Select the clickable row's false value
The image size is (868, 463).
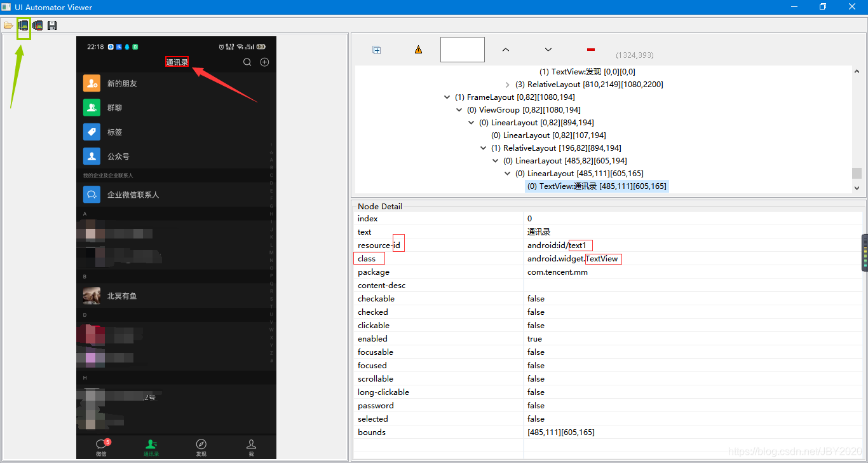pyautogui.click(x=536, y=326)
